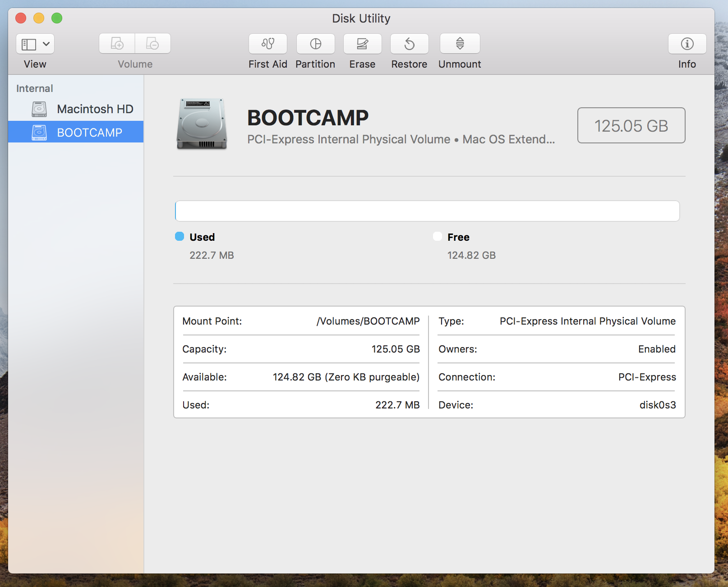Select Macintosh HD in sidebar

pyautogui.click(x=76, y=109)
